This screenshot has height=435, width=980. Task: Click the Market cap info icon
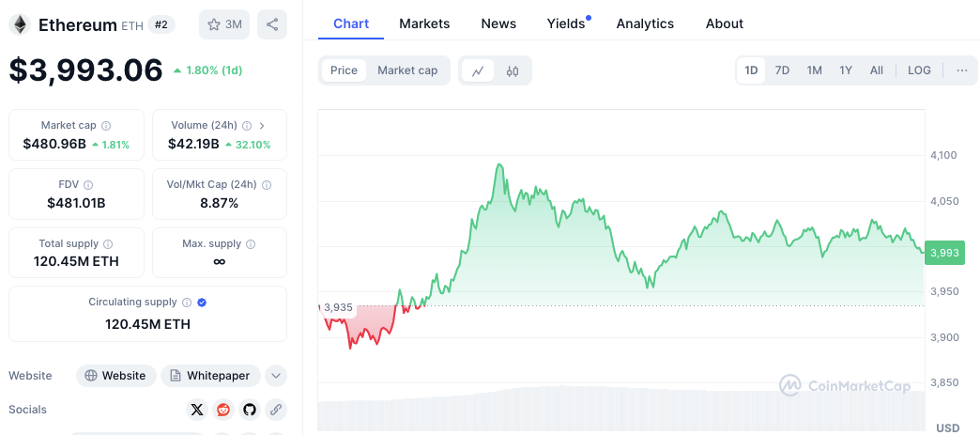pos(106,126)
